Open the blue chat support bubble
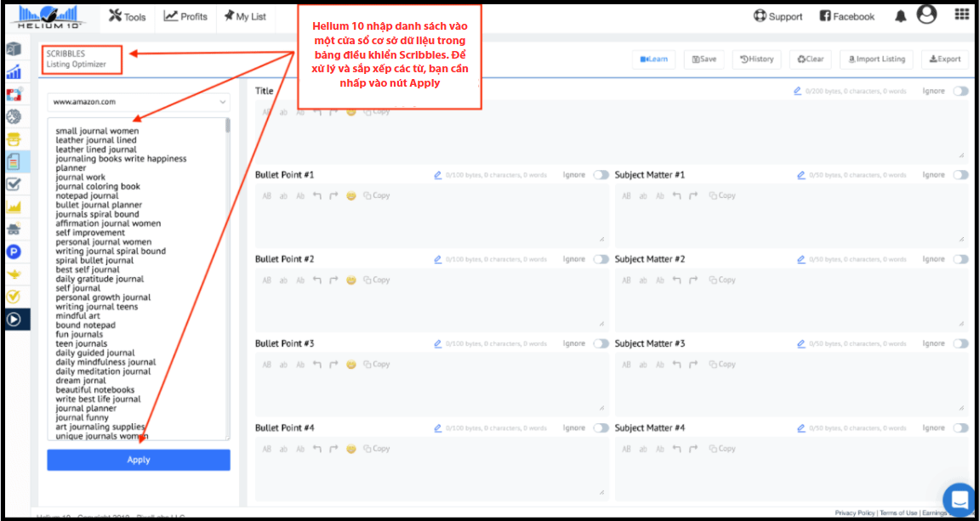This screenshot has height=521, width=980. tap(960, 499)
